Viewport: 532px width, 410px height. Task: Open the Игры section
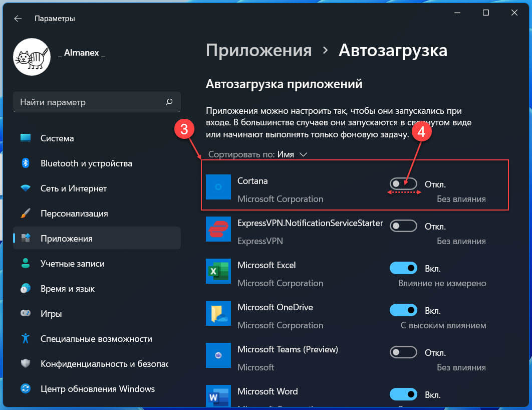pyautogui.click(x=97, y=314)
